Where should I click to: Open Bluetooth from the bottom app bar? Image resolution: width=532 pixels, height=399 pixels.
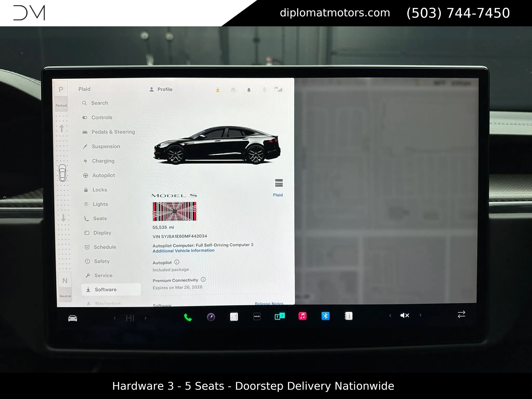pos(325,316)
